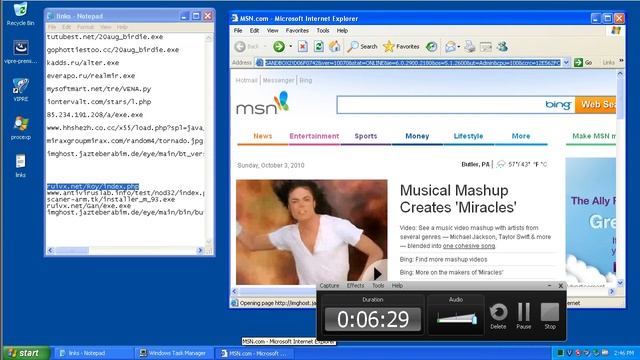This screenshot has height=360, width=640.
Task: Open the IE View menu
Action: tap(272, 31)
